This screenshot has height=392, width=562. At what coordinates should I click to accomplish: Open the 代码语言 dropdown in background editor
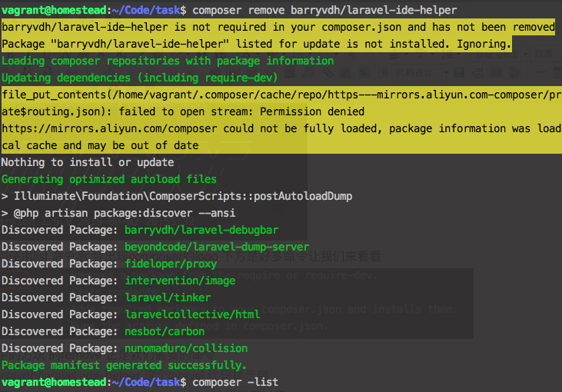click(x=421, y=73)
